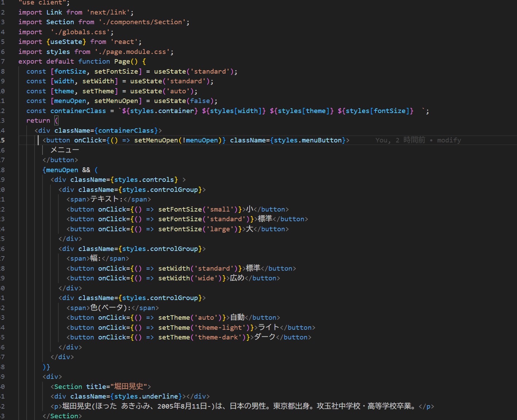Click the メニュー button label text
Image resolution: width=517 pixels, height=420 pixels.
[64, 150]
